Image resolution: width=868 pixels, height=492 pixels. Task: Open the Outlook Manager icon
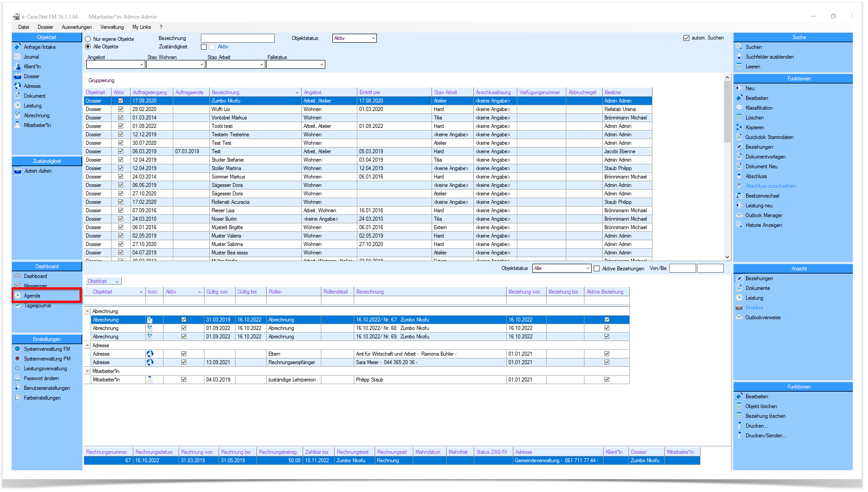tap(739, 215)
